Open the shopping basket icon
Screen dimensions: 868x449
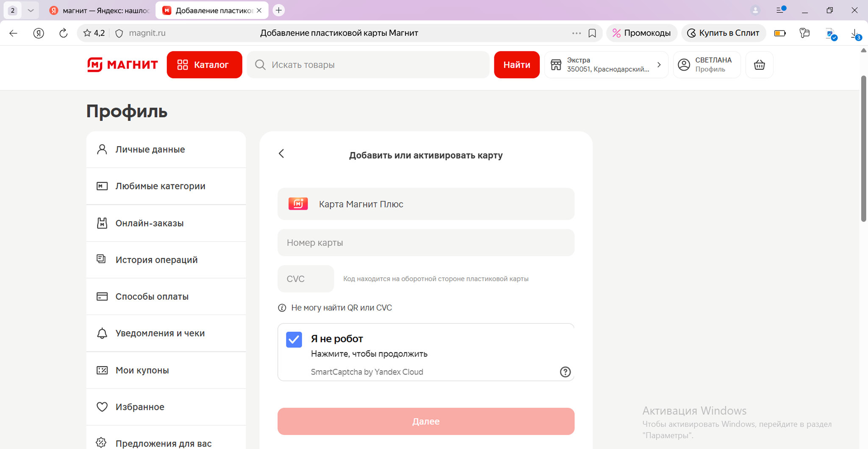point(759,65)
